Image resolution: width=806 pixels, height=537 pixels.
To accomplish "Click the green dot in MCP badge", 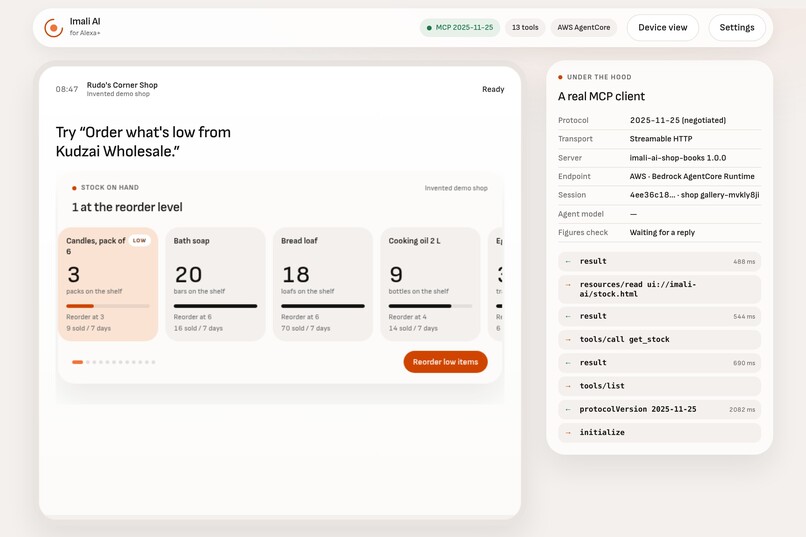I will (429, 28).
